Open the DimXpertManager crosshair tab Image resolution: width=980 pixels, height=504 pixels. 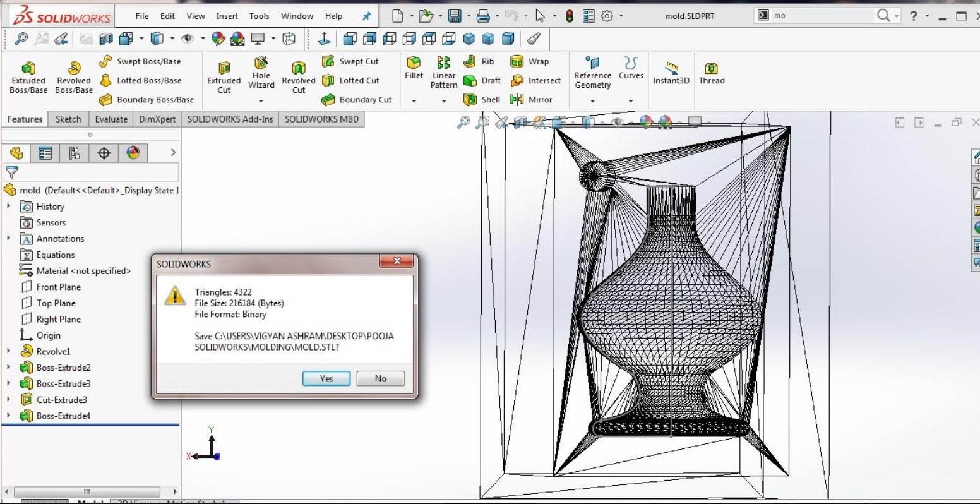pyautogui.click(x=104, y=153)
